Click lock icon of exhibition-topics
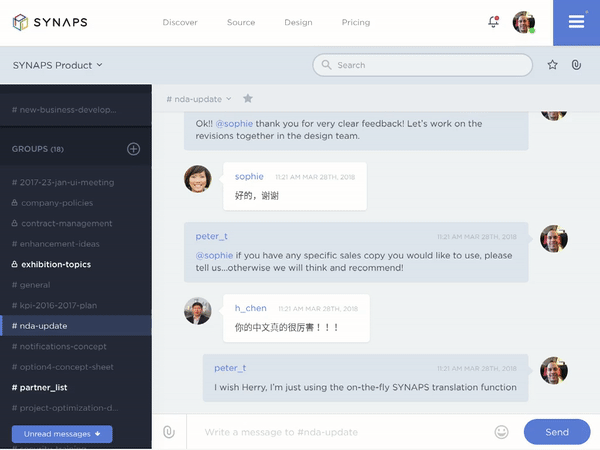This screenshot has height=450, width=600. pos(15,264)
